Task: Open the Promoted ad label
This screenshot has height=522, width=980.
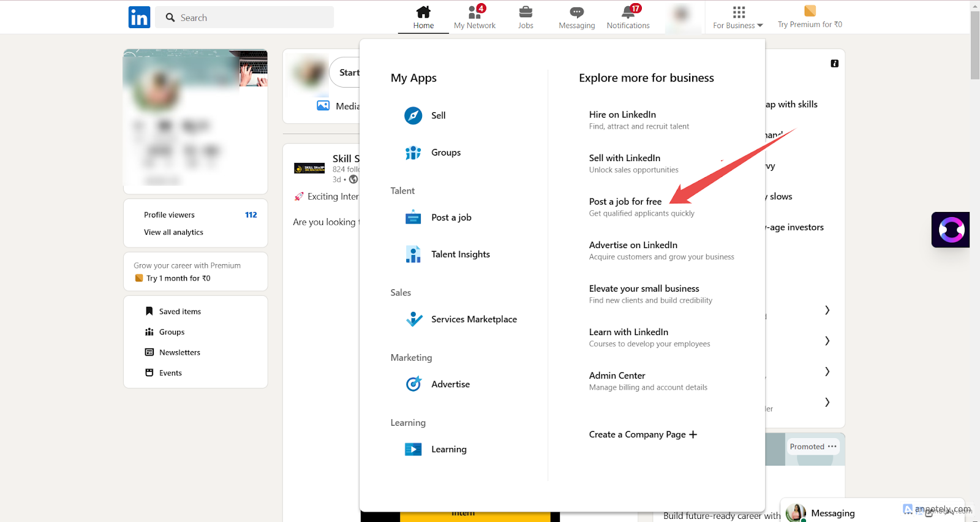Action: pos(807,447)
